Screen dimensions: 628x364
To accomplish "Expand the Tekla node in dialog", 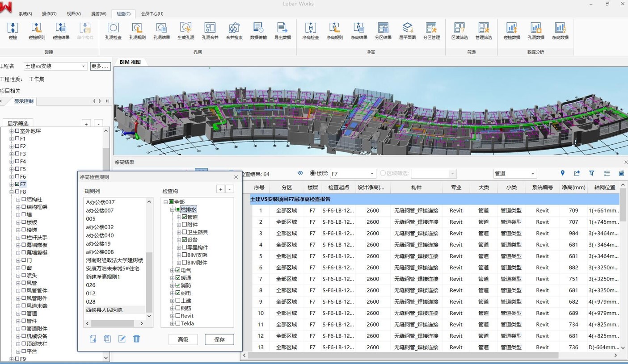I will coord(172,323).
